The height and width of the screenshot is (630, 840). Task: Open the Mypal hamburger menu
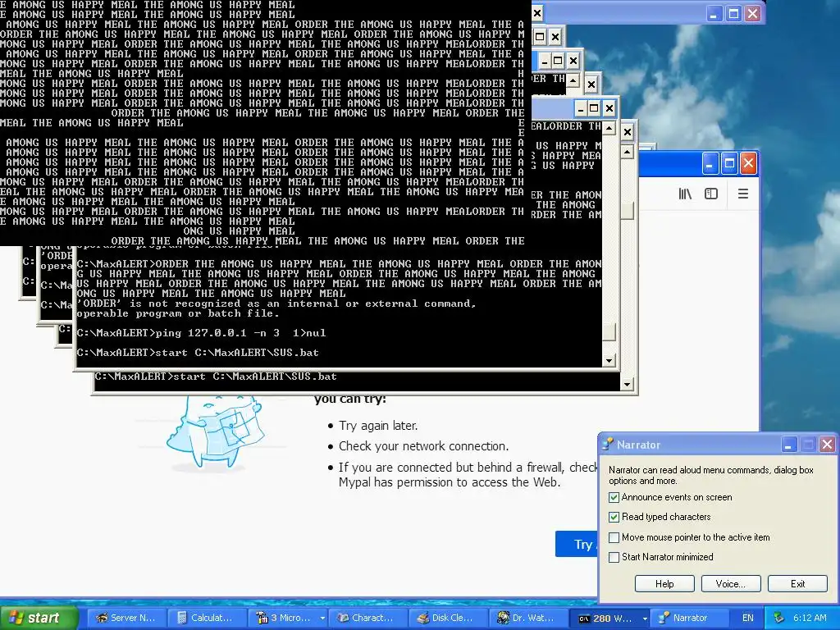743,194
